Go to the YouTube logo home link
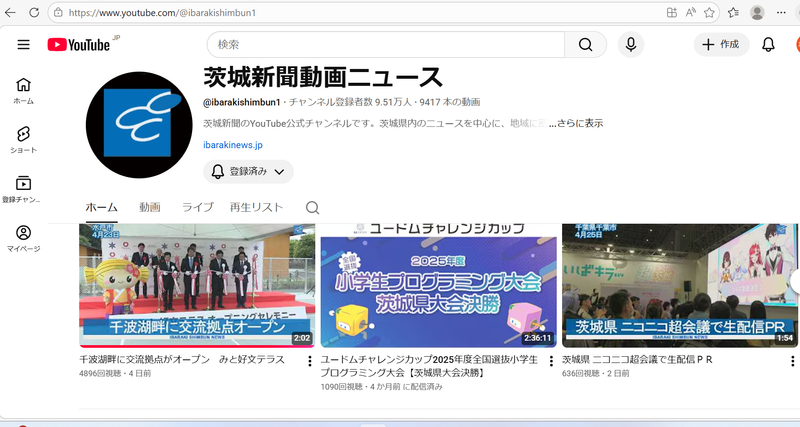The height and width of the screenshot is (427, 800). pyautogui.click(x=79, y=45)
